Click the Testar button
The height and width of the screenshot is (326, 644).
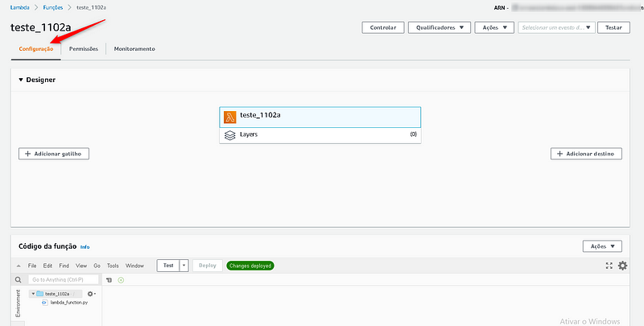(613, 27)
